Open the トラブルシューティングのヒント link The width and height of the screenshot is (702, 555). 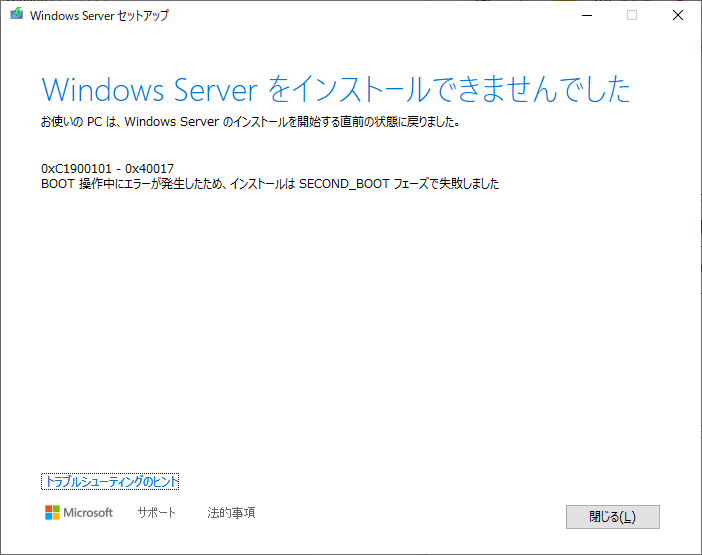pyautogui.click(x=110, y=481)
